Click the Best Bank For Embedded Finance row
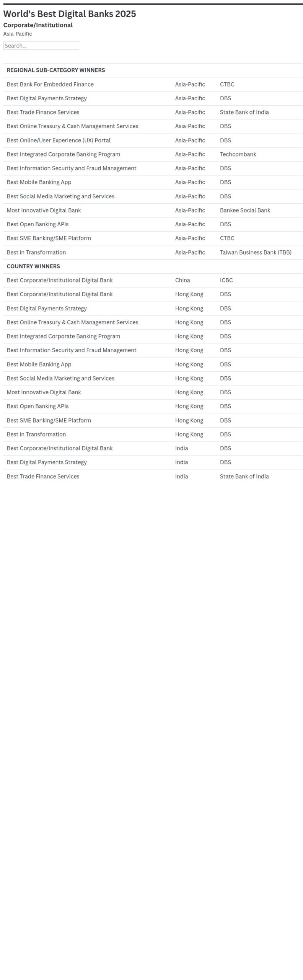The image size is (303, 980). click(50, 84)
